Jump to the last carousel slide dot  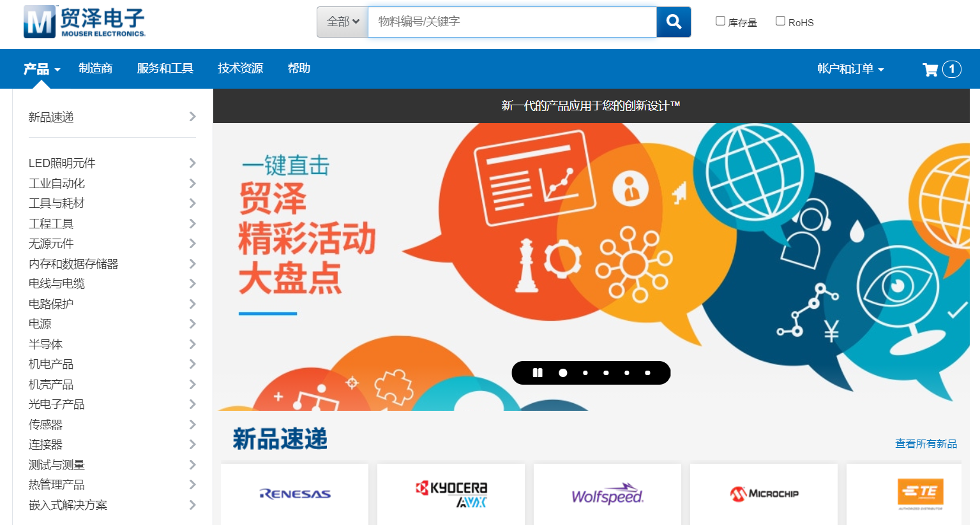(x=647, y=373)
